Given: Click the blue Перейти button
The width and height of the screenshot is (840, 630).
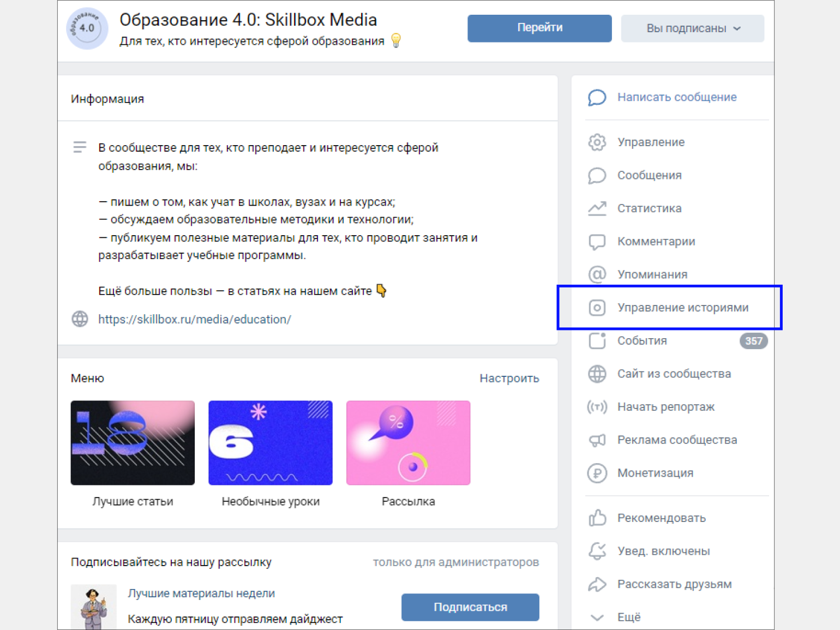Looking at the screenshot, I should coord(539,28).
